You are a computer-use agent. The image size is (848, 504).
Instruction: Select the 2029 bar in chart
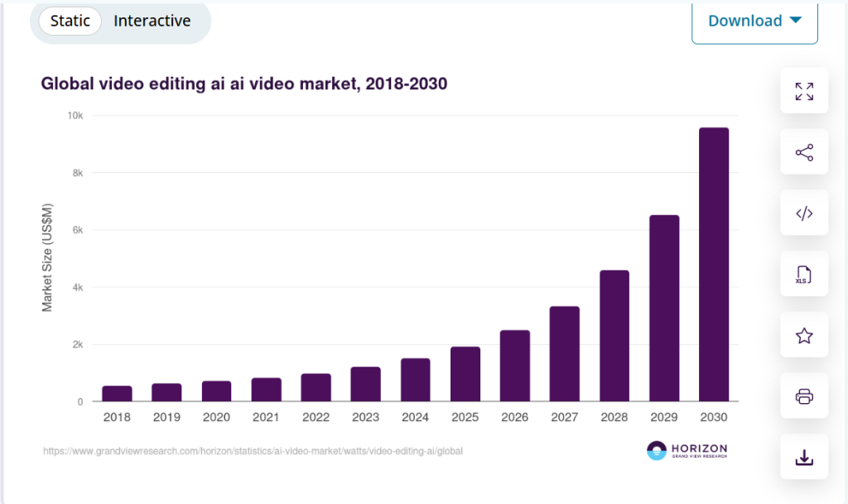[x=663, y=308]
